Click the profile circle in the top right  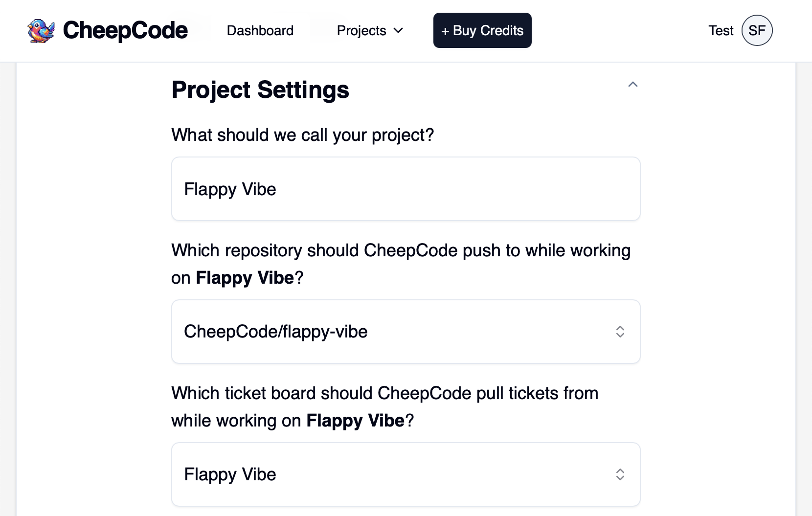pos(757,30)
